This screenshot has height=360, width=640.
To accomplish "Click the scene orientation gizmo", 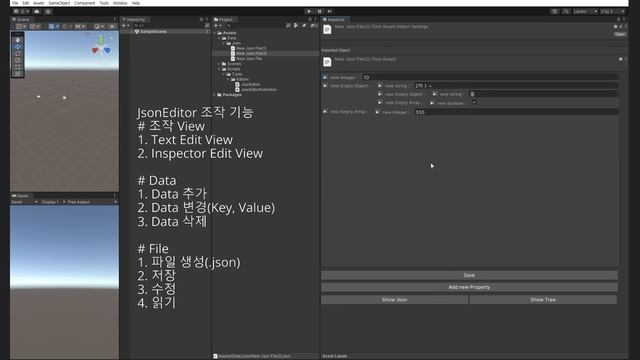I will click(x=101, y=46).
